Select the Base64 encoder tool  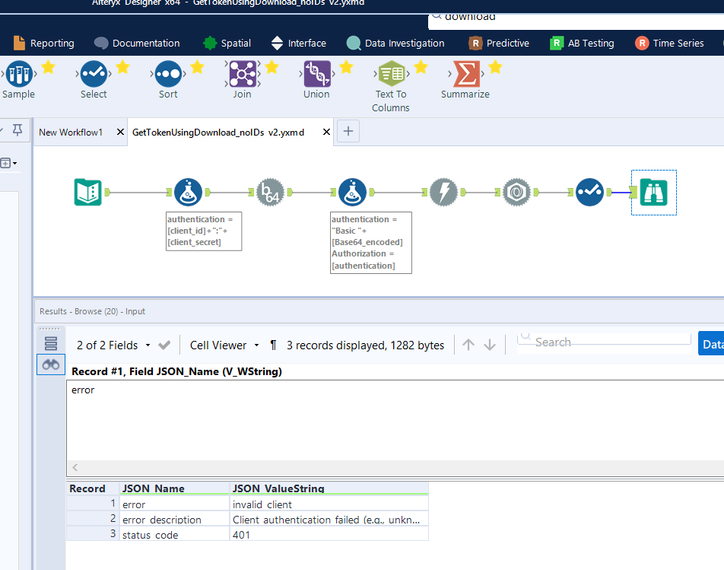coord(270,192)
